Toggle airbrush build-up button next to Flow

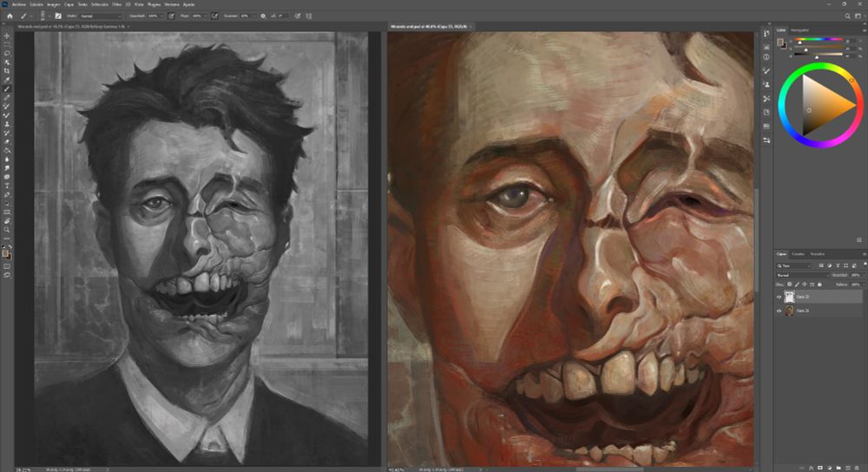click(x=214, y=16)
